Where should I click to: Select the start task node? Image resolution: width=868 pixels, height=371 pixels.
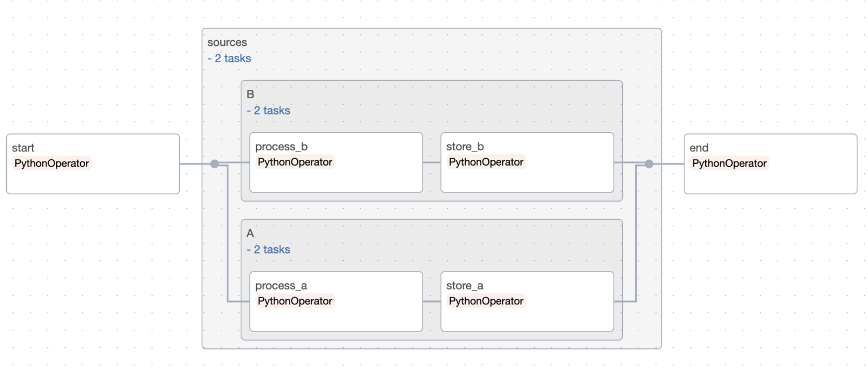[93, 164]
